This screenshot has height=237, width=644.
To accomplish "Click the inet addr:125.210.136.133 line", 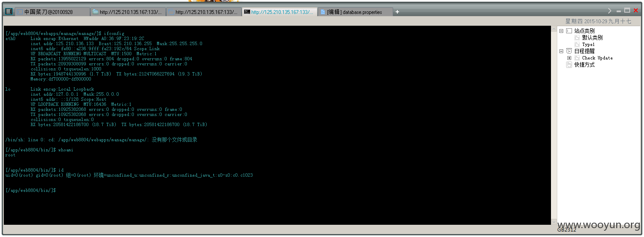I will (x=116, y=43).
